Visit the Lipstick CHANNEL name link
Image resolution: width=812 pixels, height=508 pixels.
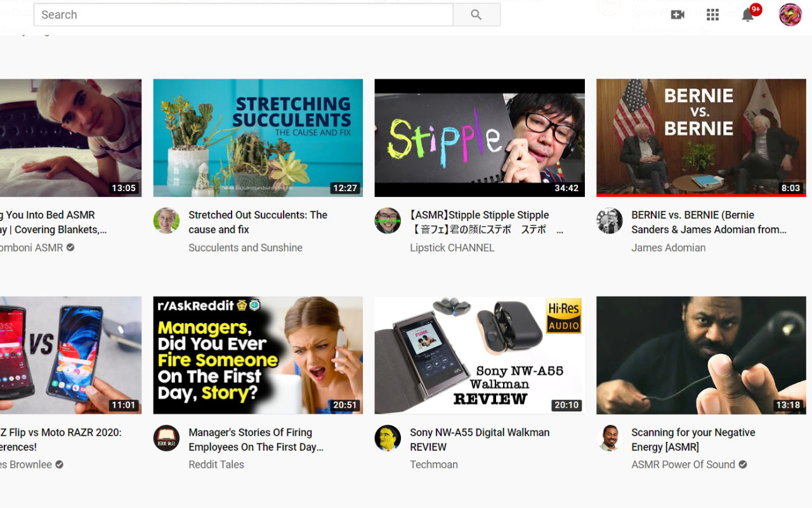(452, 248)
